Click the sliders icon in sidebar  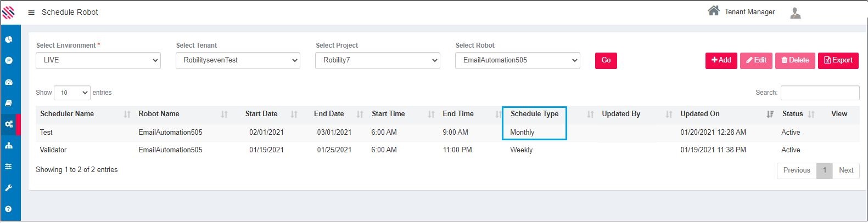[x=9, y=167]
